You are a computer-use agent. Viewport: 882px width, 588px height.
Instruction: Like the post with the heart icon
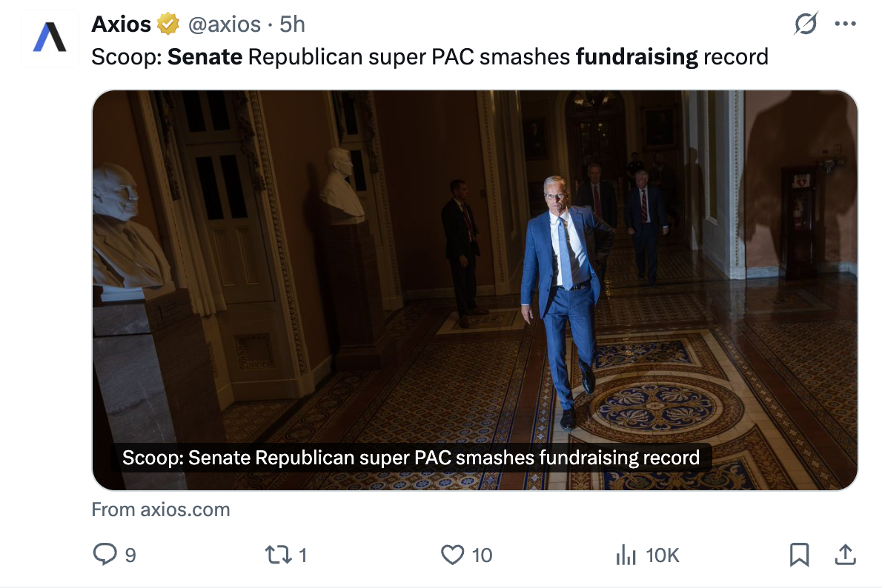point(452,555)
